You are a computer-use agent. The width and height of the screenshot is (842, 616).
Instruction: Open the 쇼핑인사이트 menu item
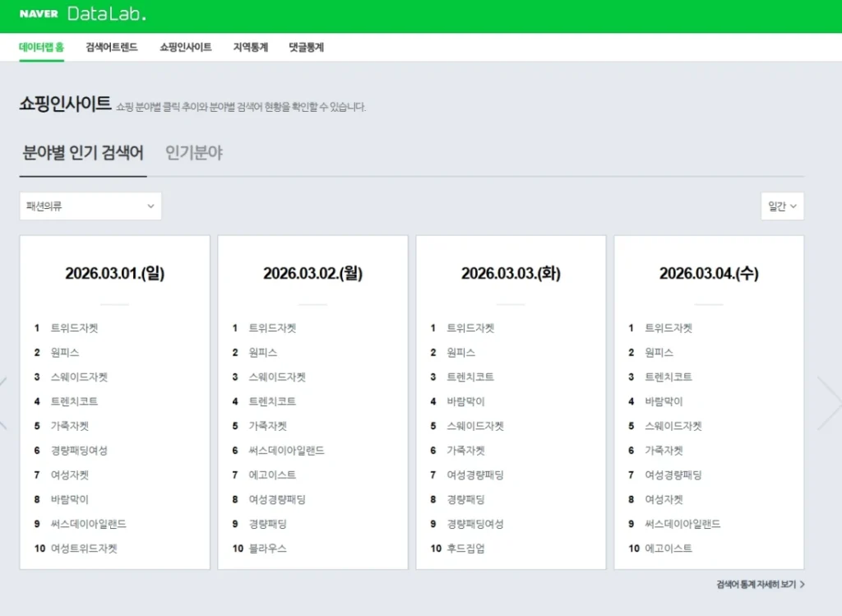pos(187,49)
